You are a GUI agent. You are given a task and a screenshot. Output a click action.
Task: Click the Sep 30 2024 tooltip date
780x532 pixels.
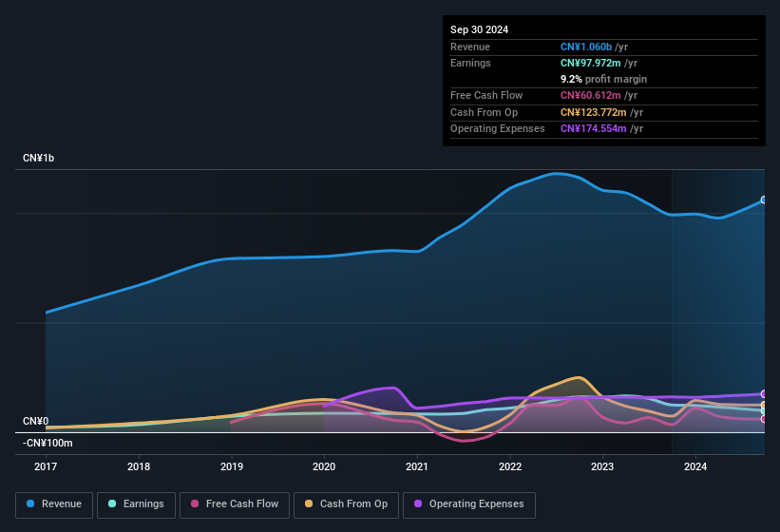pyautogui.click(x=479, y=29)
